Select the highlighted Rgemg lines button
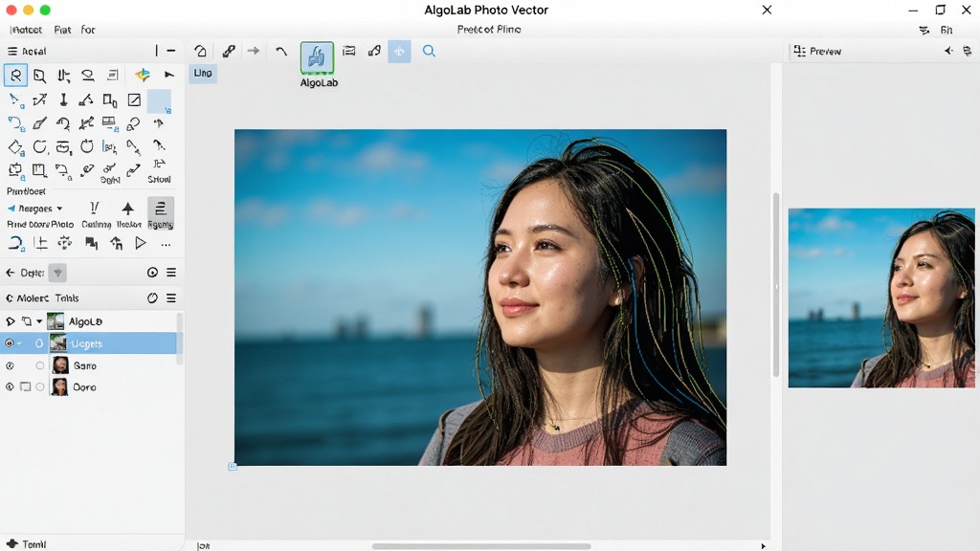 pyautogui.click(x=160, y=213)
